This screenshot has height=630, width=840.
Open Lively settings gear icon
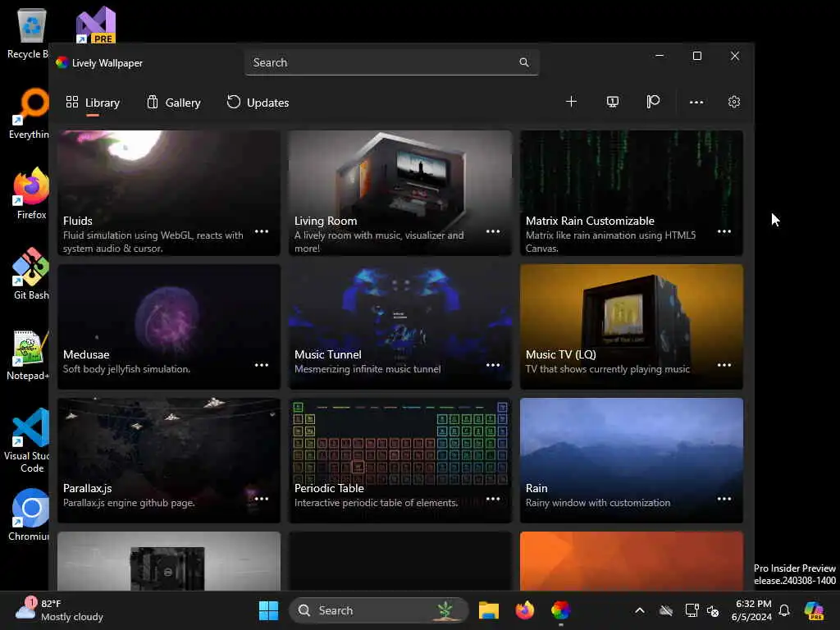point(734,102)
